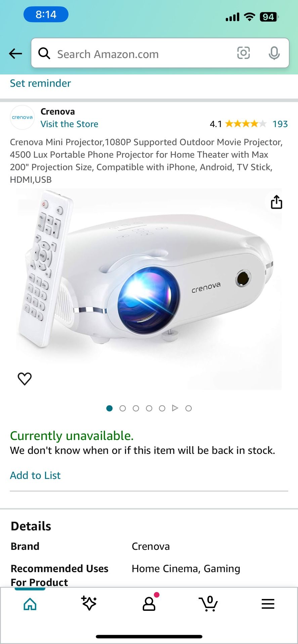Open the 193 ratings count link
The image size is (298, 644).
click(x=280, y=124)
